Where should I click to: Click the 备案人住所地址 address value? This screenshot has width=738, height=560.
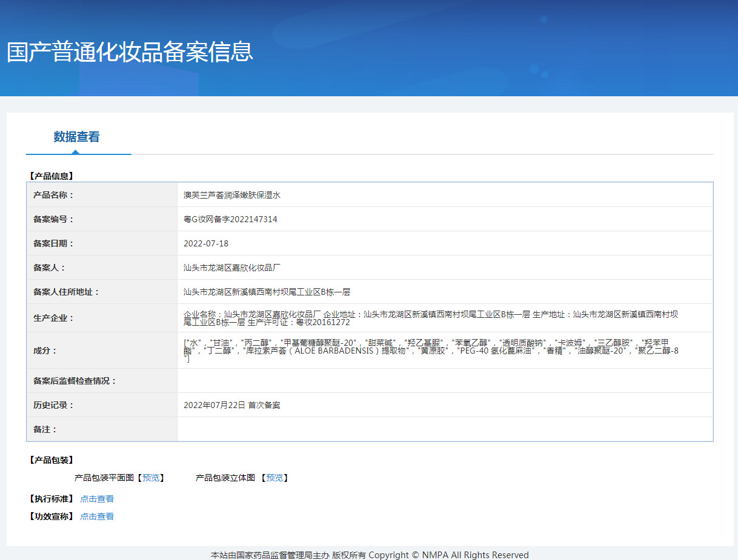(x=267, y=292)
